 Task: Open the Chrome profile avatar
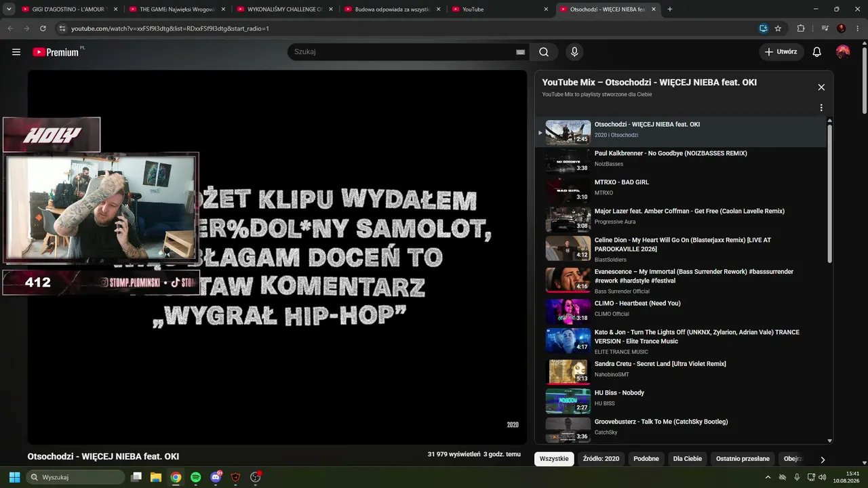(x=842, y=28)
